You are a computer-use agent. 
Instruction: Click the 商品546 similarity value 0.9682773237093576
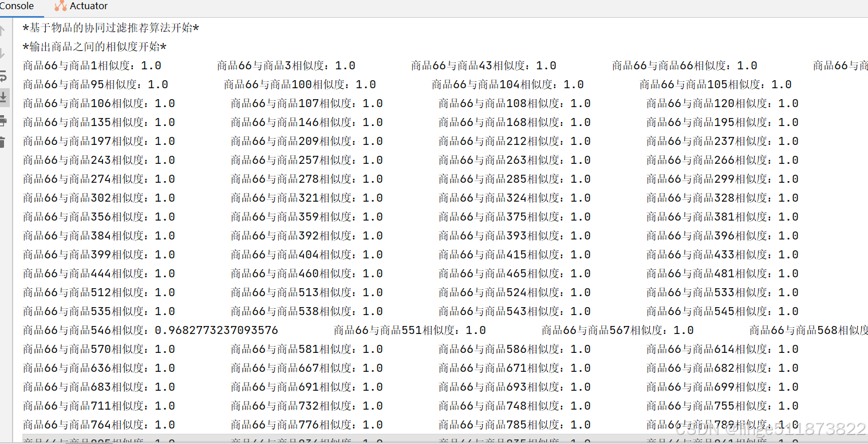tap(216, 331)
